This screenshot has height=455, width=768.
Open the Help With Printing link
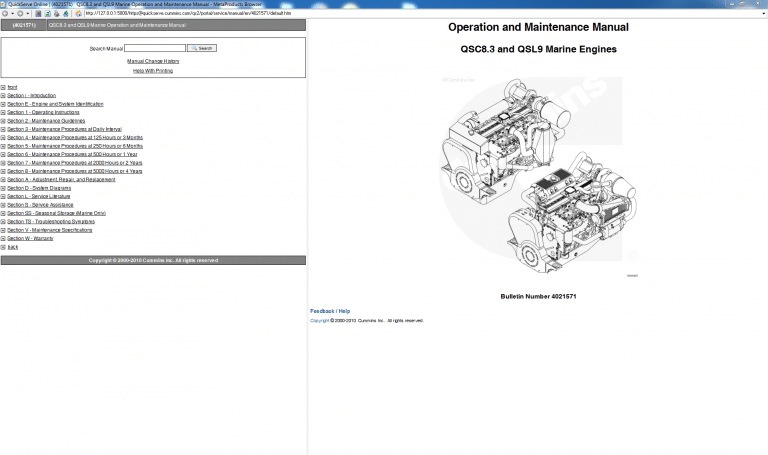(153, 71)
